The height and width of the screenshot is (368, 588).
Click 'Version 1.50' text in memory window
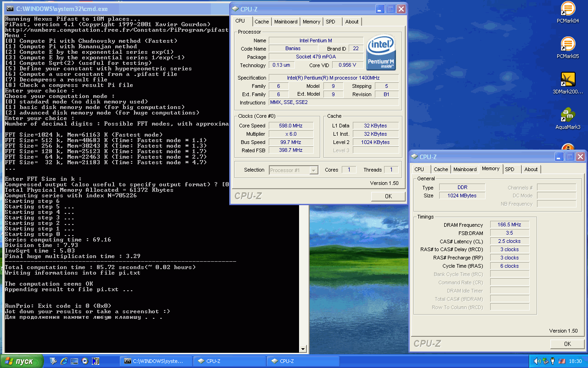(x=563, y=331)
